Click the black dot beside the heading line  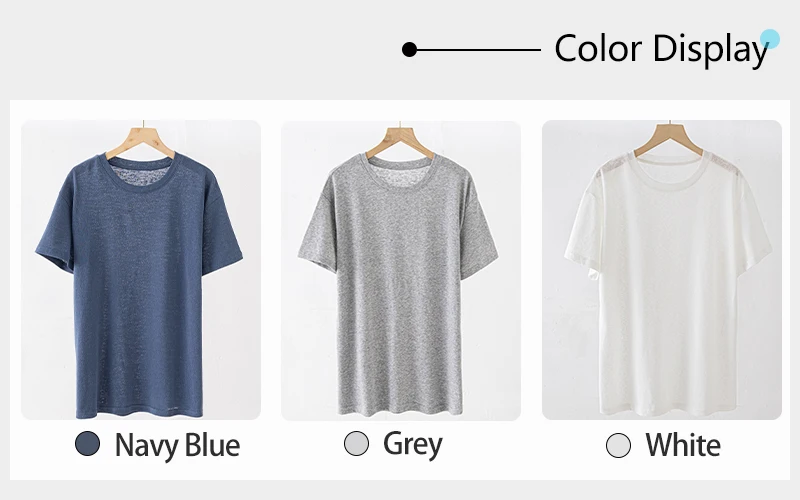[409, 49]
